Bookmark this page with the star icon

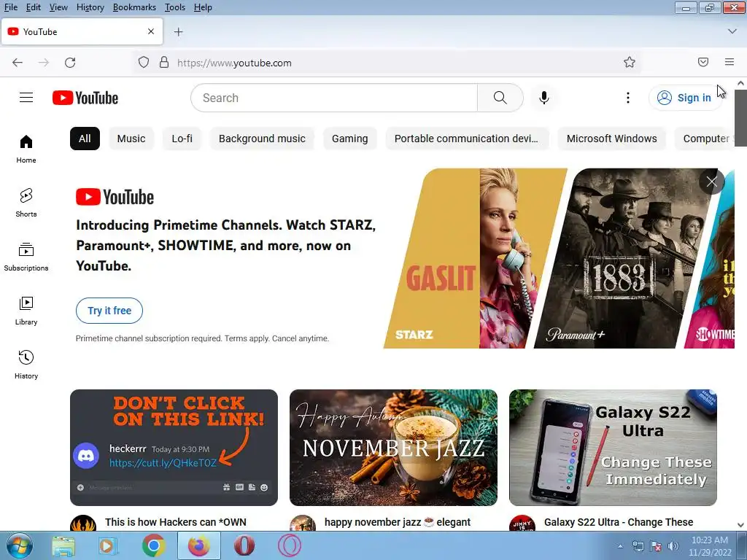click(x=630, y=63)
